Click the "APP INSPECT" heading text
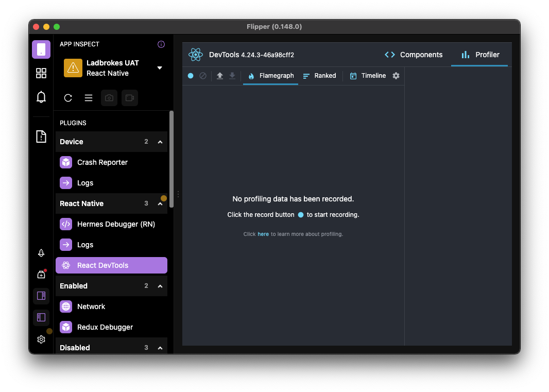549x392 pixels. pyautogui.click(x=79, y=44)
